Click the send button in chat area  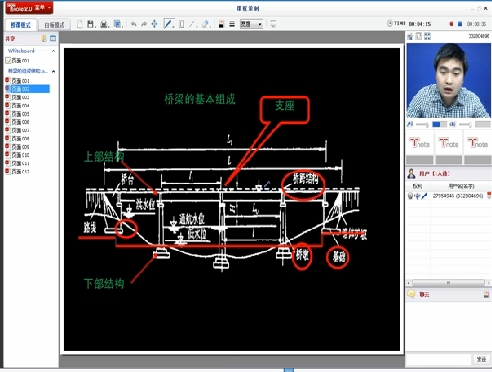pos(481,359)
